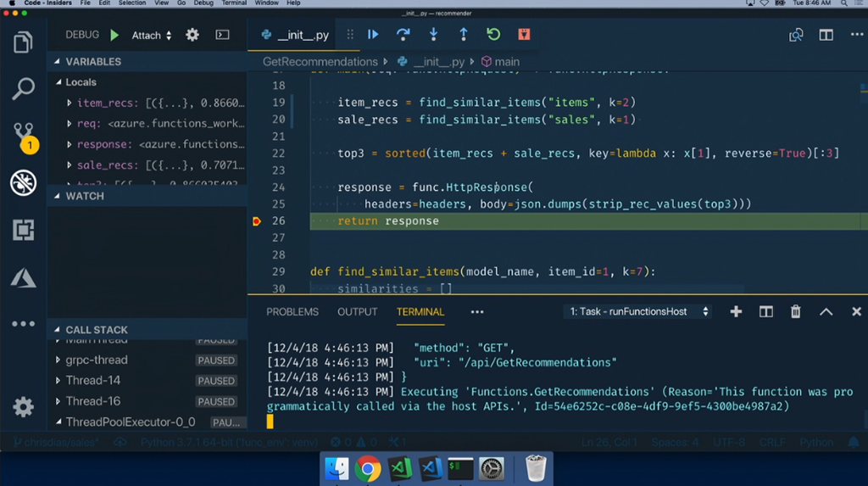Open the Search view in activity bar

23,88
